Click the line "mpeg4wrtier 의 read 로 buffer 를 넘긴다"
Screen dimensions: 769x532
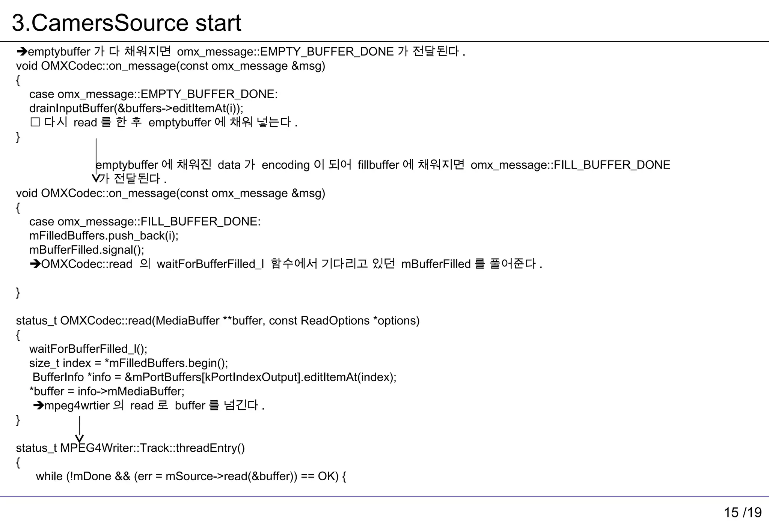click(149, 405)
